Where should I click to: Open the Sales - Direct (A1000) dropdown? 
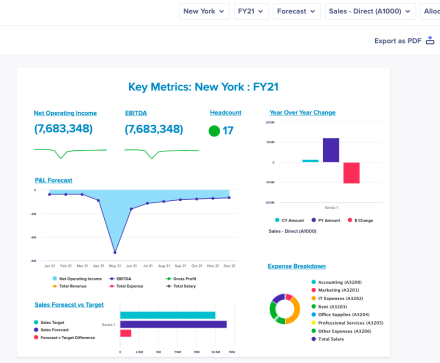pyautogui.click(x=370, y=11)
